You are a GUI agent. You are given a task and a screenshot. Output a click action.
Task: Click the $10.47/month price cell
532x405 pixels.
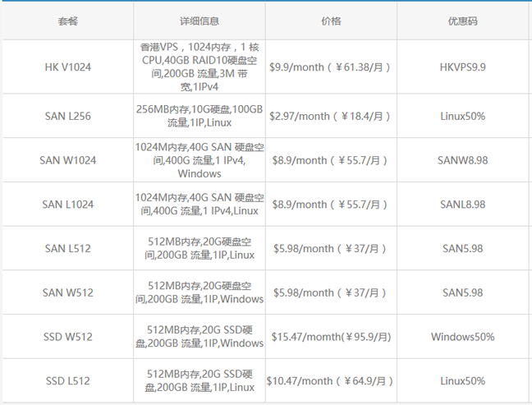tap(331, 381)
